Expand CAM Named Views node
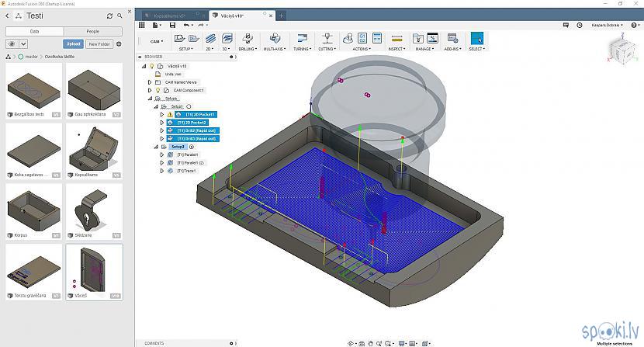This screenshot has width=644, height=347. (x=150, y=82)
